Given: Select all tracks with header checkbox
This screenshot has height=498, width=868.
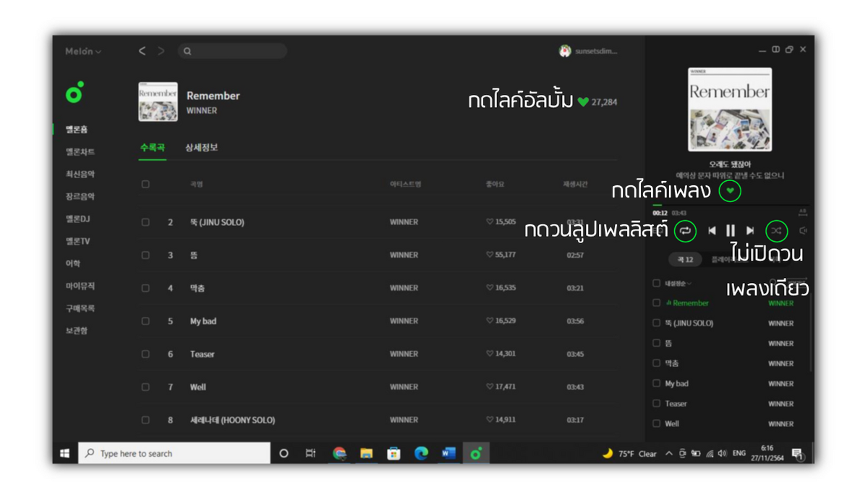Looking at the screenshot, I should tap(145, 185).
